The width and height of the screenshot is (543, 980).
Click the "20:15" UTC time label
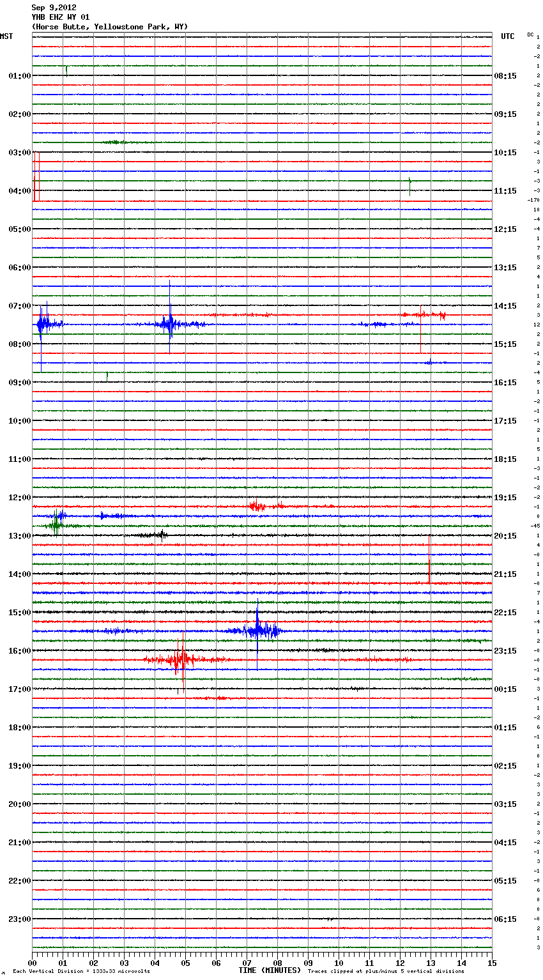pyautogui.click(x=505, y=536)
